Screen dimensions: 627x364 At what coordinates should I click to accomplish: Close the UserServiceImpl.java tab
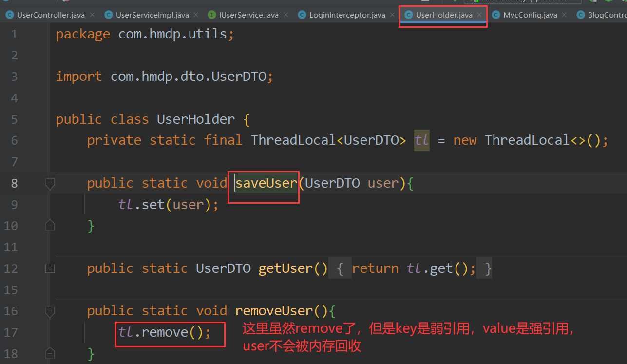(196, 15)
